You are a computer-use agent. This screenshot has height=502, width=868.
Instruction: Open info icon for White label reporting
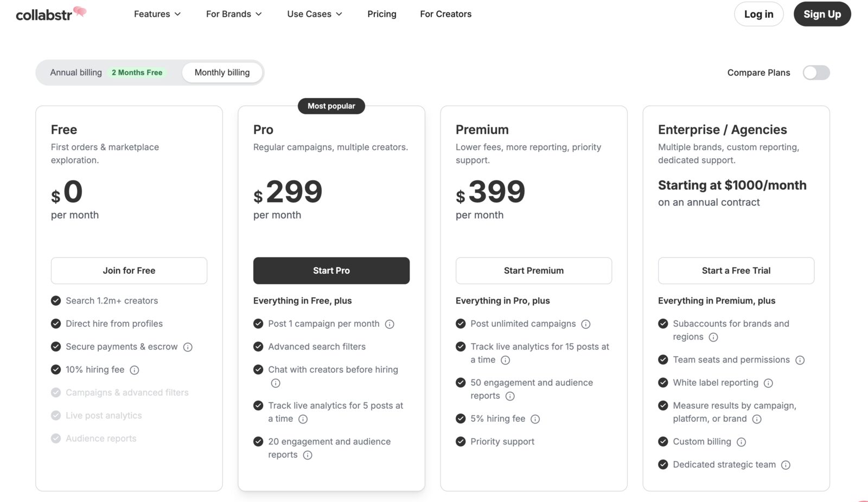click(768, 383)
